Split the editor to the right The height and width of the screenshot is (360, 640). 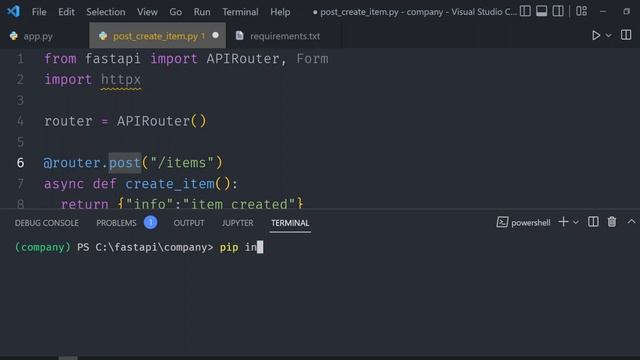pos(626,35)
